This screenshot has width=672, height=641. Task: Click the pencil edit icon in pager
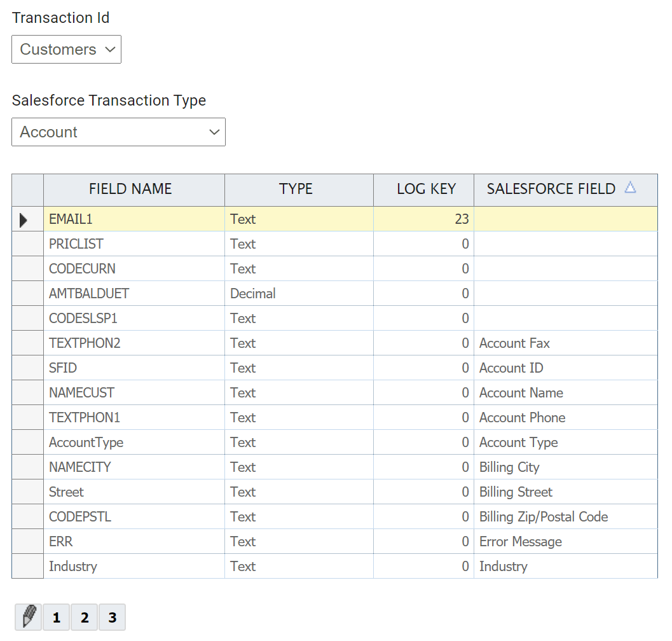[28, 617]
